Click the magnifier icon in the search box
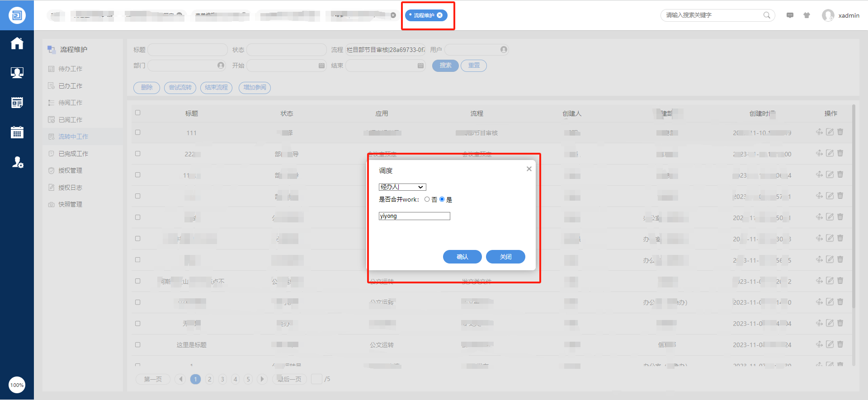 [x=767, y=15]
